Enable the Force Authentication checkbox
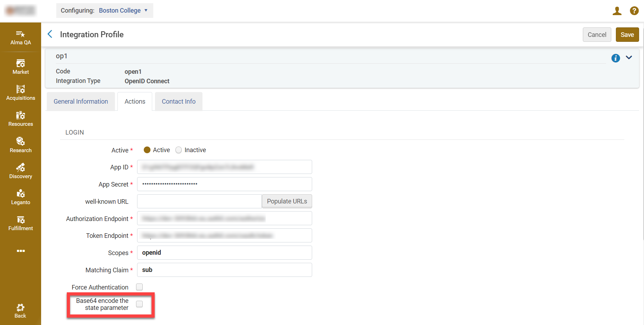The width and height of the screenshot is (644, 325). pyautogui.click(x=140, y=287)
